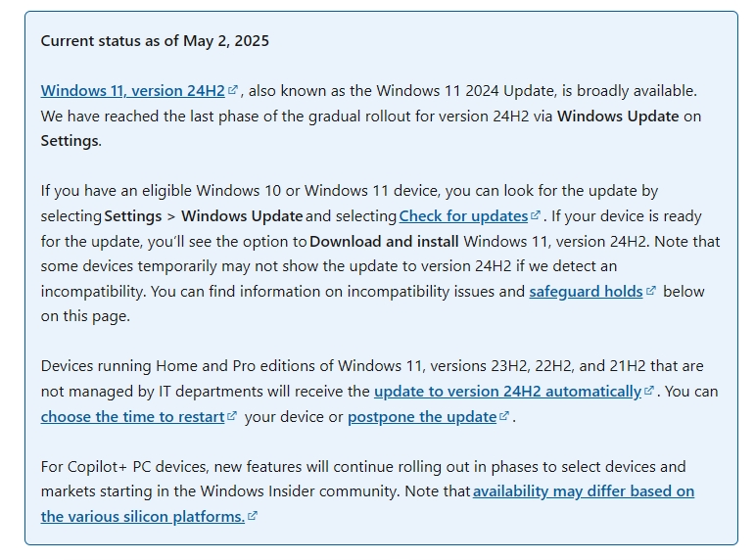Open the Windows 11, version 24H2 link
This screenshot has width=755, height=560.
(x=132, y=90)
